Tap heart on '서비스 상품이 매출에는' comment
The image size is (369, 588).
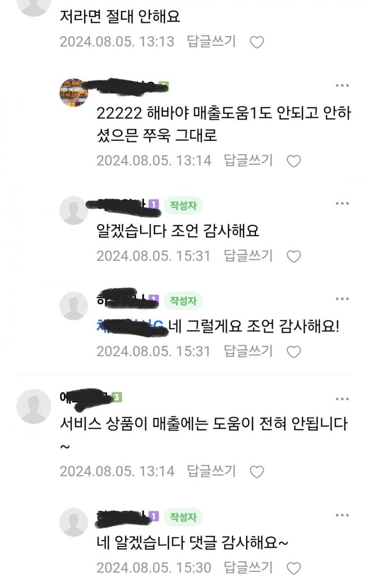tap(257, 472)
